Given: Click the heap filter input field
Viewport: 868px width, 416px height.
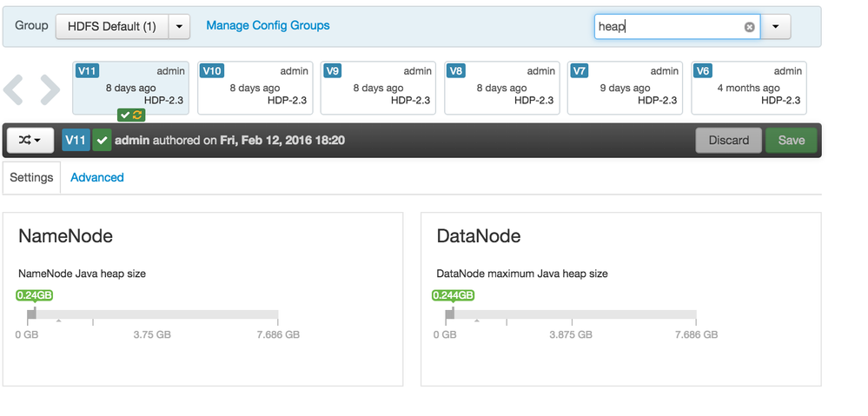Looking at the screenshot, I should click(669, 27).
